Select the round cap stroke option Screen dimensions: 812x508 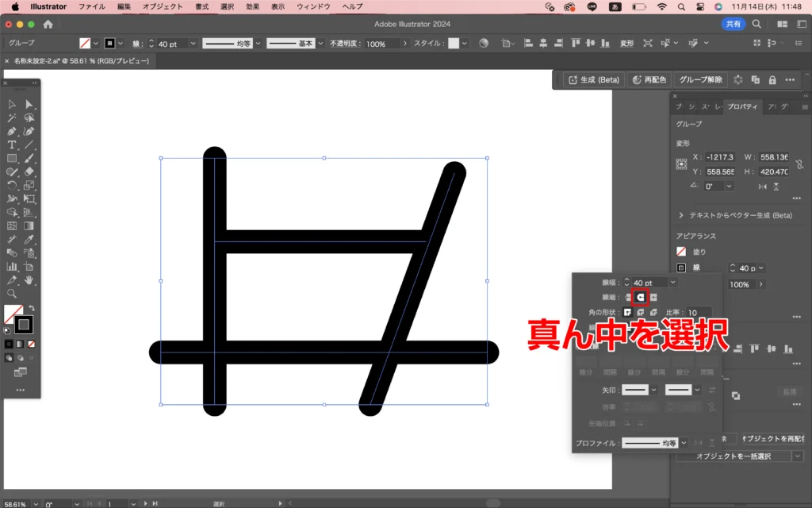641,297
